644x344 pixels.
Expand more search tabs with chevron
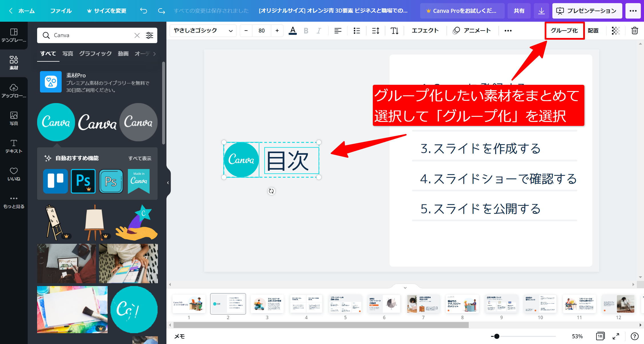[x=154, y=54]
